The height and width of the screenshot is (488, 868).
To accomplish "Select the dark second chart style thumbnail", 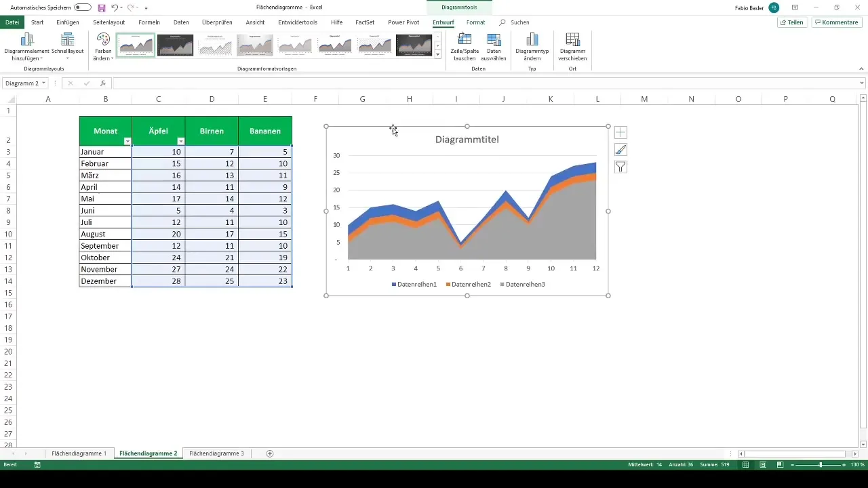I will pos(176,45).
